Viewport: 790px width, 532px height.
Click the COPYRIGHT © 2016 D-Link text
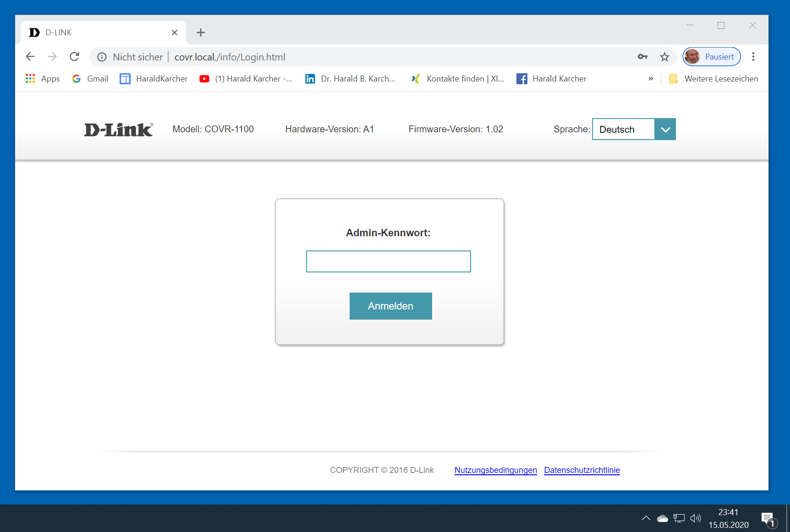[382, 470]
